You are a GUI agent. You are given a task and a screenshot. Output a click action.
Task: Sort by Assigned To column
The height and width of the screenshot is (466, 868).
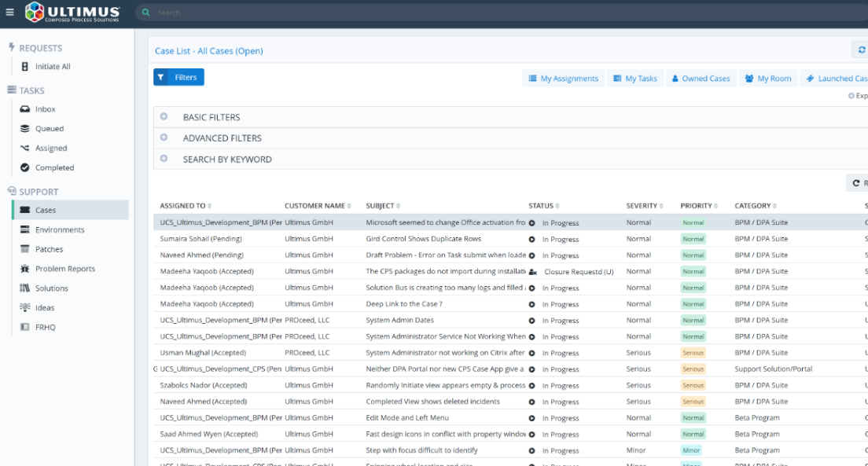(186, 206)
